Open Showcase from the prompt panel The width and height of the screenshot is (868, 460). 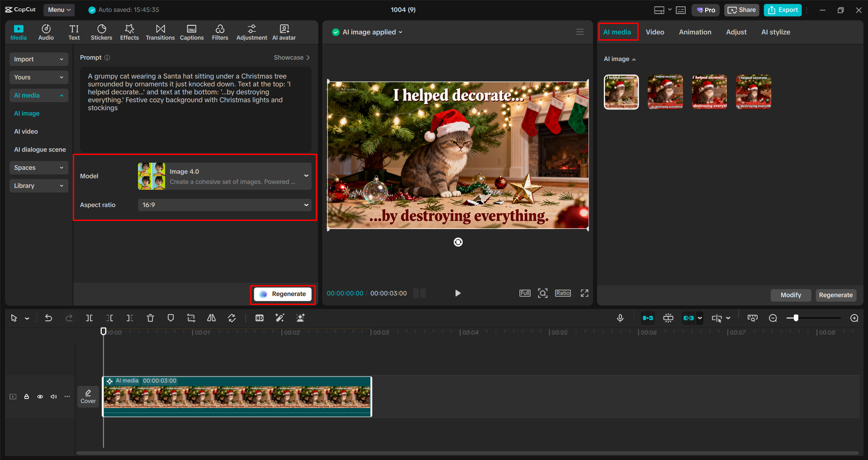pyautogui.click(x=291, y=57)
